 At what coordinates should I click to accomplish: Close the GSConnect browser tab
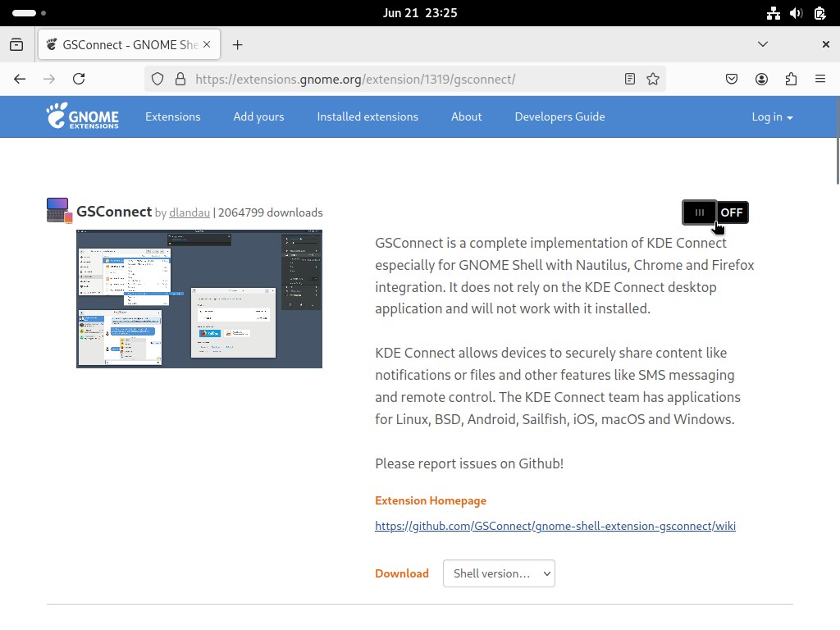pos(207,44)
